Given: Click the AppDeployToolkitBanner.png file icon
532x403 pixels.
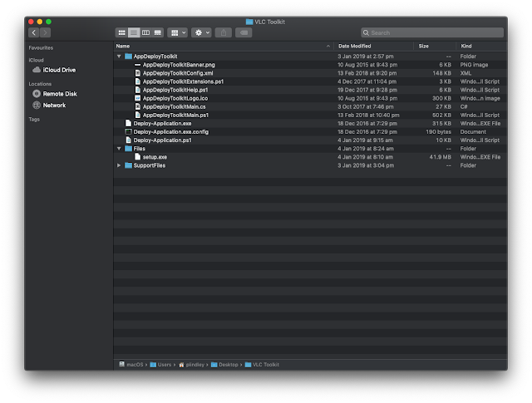Looking at the screenshot, I should pos(137,65).
